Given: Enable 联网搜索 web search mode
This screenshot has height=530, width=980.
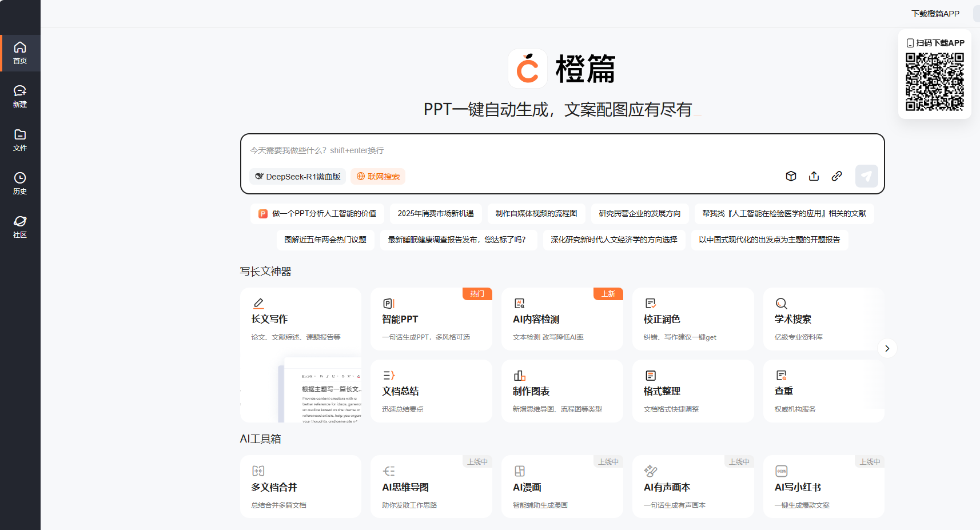Looking at the screenshot, I should coord(378,176).
